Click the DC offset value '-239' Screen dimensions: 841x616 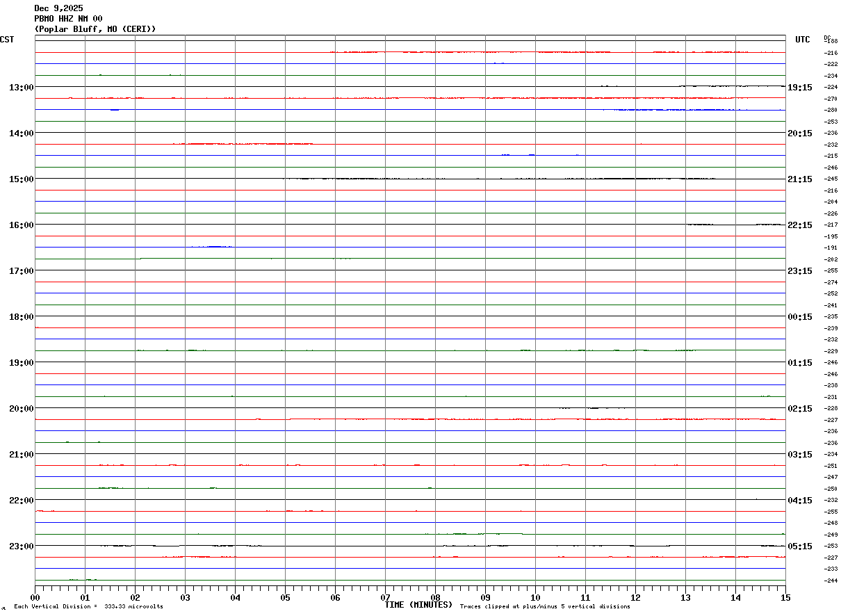click(x=831, y=328)
